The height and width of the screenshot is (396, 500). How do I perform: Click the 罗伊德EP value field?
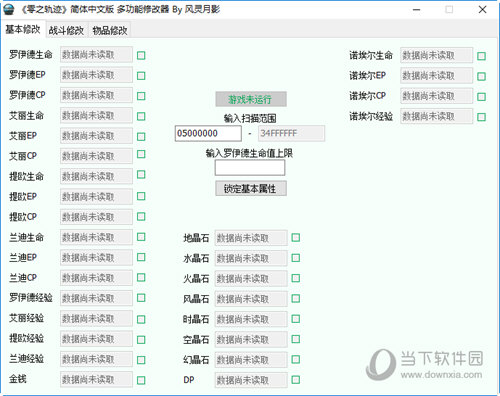(x=96, y=75)
